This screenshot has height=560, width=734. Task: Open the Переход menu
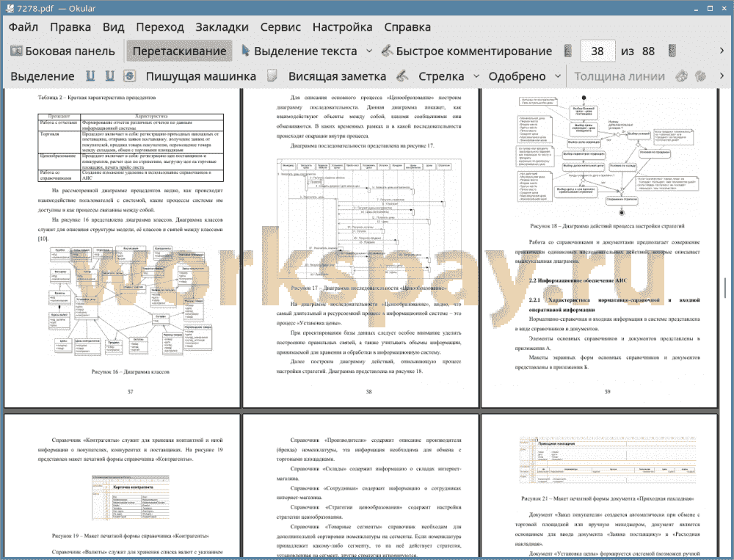click(x=159, y=27)
